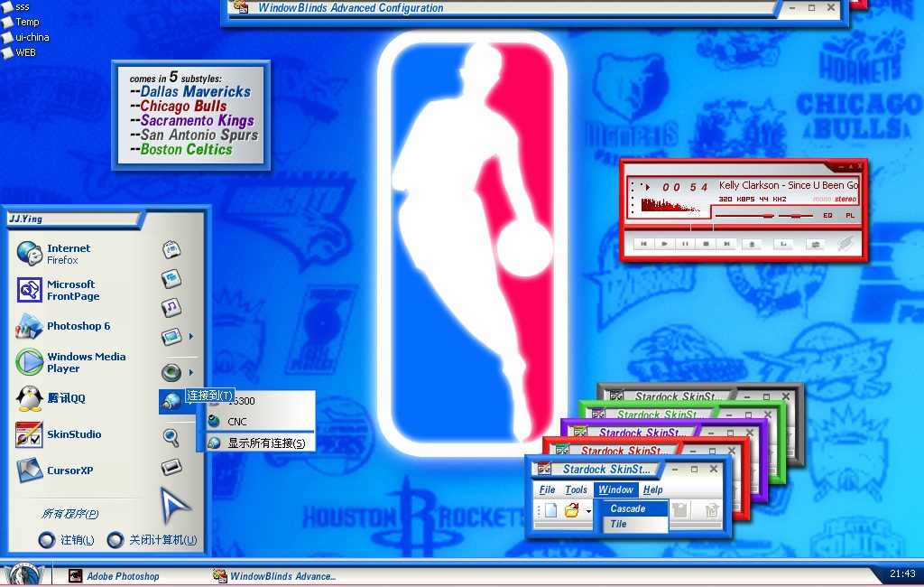The image size is (924, 587).
Task: Click the gray Stardock SkinSt... window title
Action: click(678, 396)
